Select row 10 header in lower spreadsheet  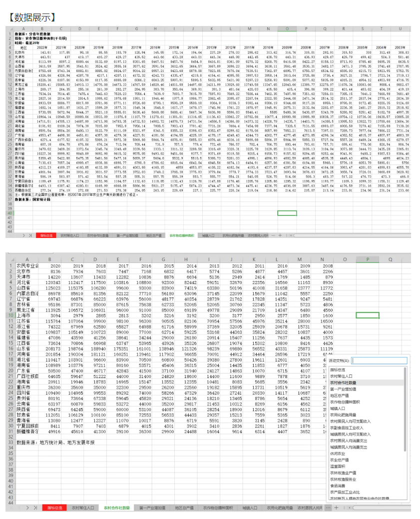(x=10, y=315)
